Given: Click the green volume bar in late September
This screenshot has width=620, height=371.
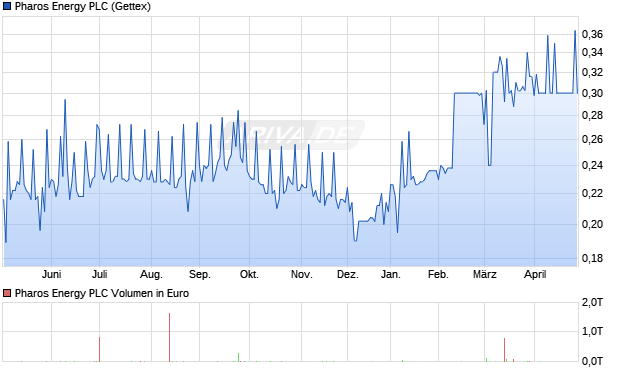Looking at the screenshot, I should coord(238,357).
